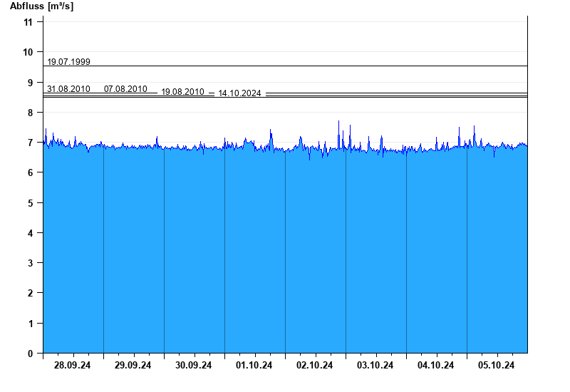Click the 19.07.1999 reference line label
Viewport: 570px width, 392px height.
click(x=68, y=62)
